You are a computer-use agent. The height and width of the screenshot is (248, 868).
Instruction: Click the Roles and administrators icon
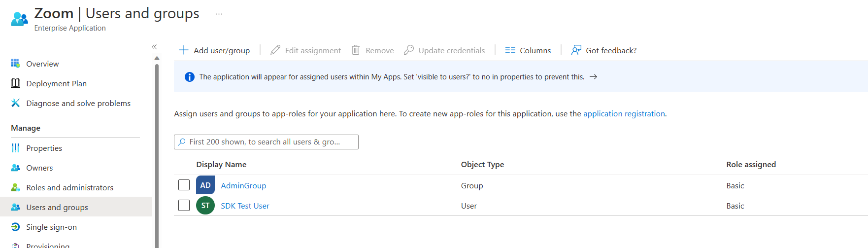pyautogui.click(x=15, y=187)
